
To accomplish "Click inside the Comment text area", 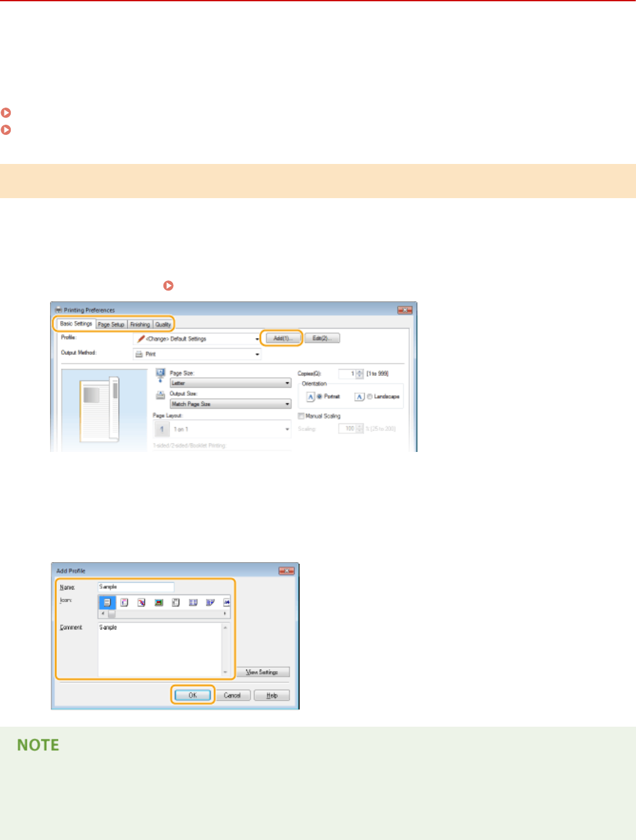I will pos(160,650).
